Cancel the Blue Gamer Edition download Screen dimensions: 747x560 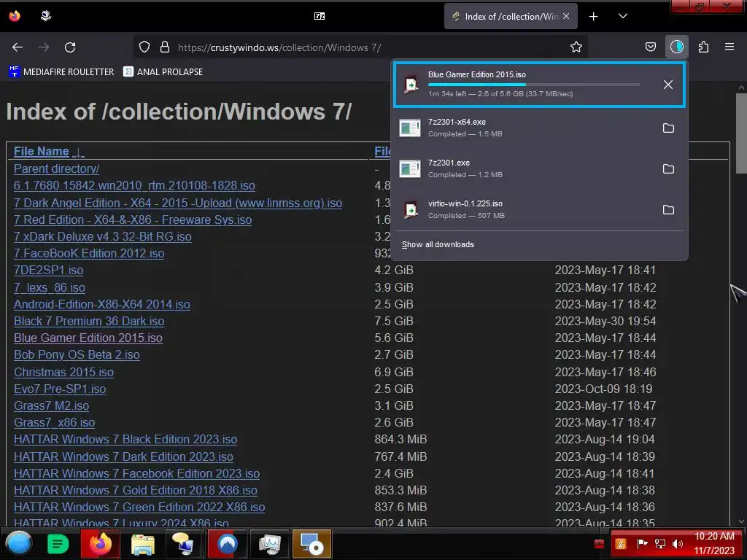pyautogui.click(x=668, y=85)
